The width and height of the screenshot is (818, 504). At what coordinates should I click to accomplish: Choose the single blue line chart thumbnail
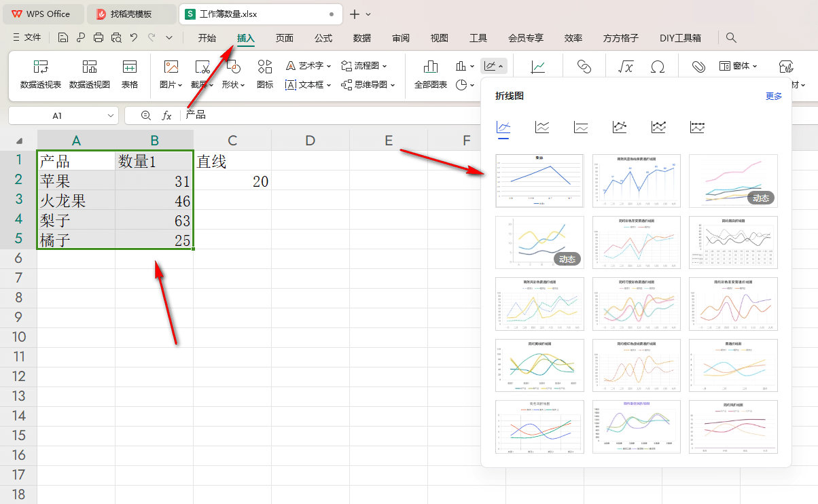(540, 181)
